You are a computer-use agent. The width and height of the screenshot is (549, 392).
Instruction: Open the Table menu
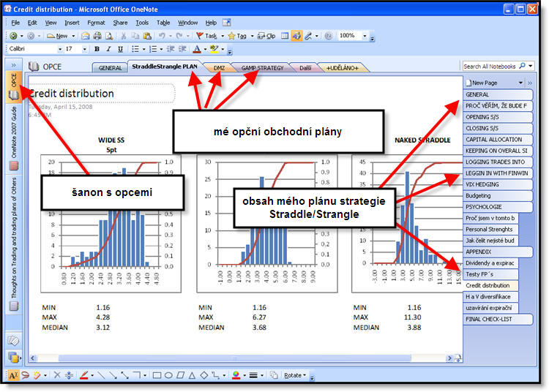163,23
